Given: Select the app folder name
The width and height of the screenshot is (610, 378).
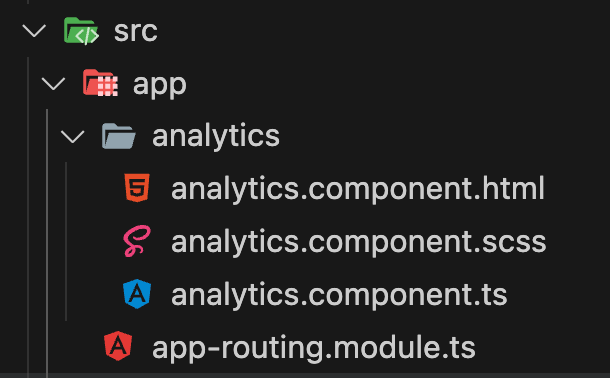Looking at the screenshot, I should click(x=160, y=86).
